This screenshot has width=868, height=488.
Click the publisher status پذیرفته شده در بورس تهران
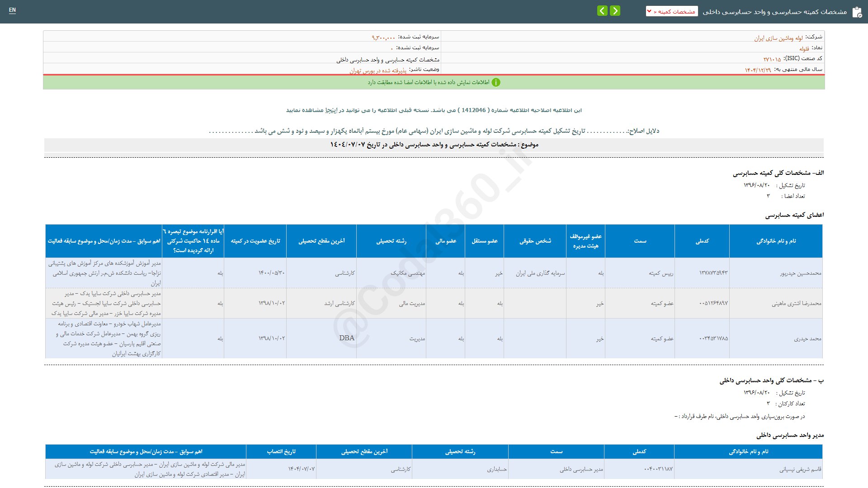pyautogui.click(x=378, y=70)
